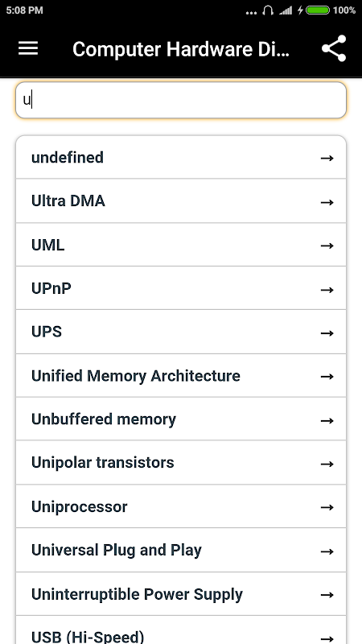Tap the battery indicator in status bar
Image resolution: width=362 pixels, height=644 pixels.
(x=318, y=10)
